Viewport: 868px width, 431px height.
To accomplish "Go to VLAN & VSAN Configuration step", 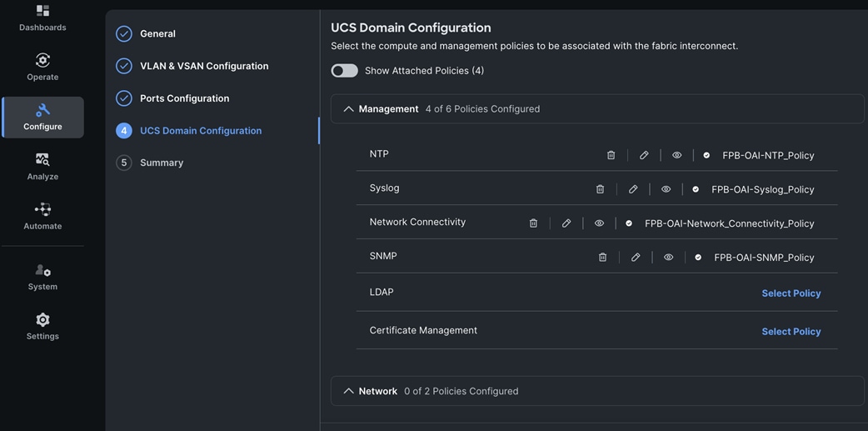I will (204, 66).
